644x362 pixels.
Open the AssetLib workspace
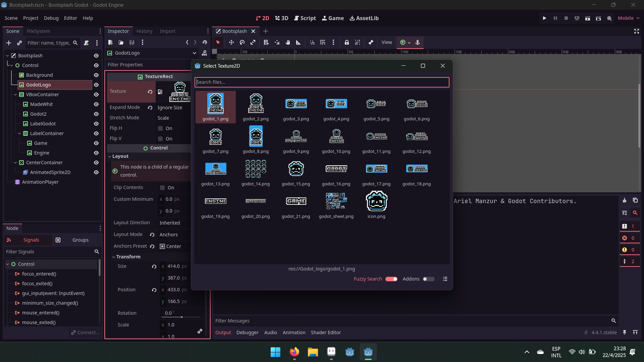coord(364,18)
